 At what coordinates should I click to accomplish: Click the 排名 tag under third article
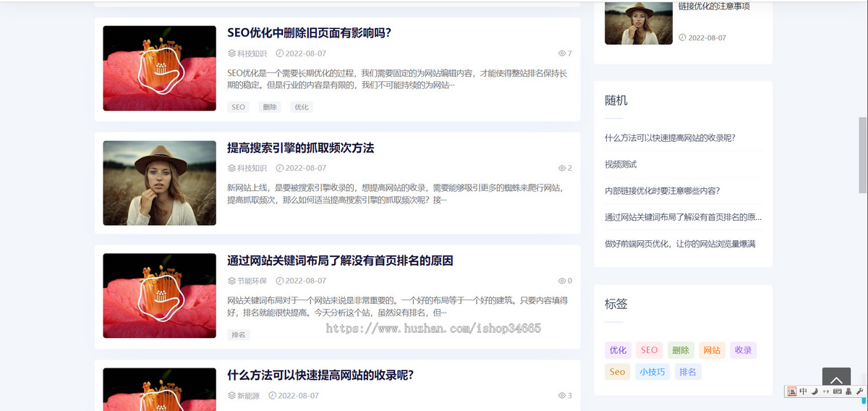239,335
